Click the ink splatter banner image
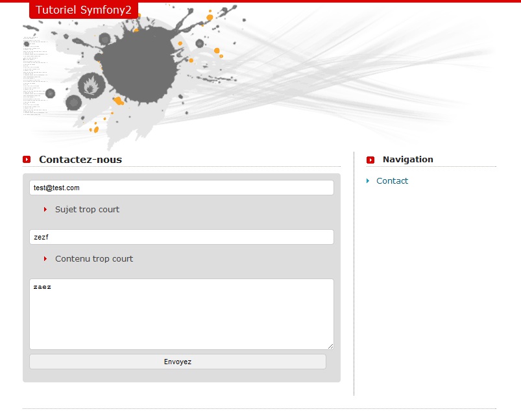 (x=259, y=77)
